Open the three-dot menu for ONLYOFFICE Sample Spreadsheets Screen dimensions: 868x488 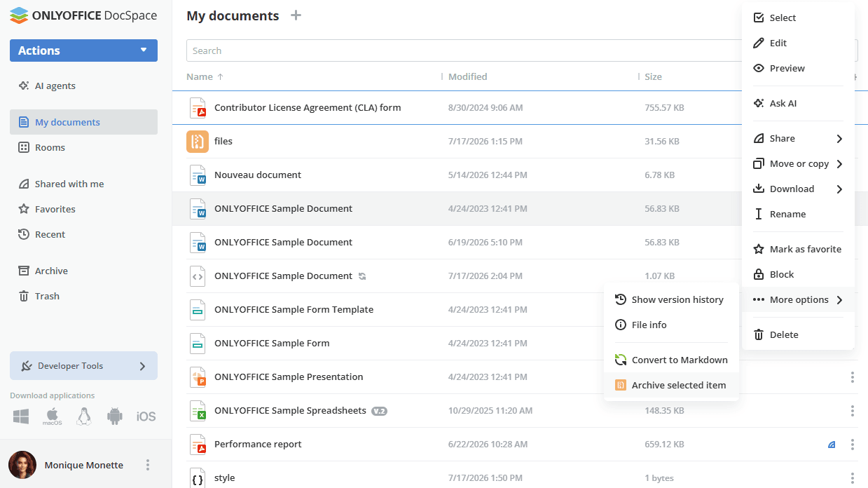coord(852,411)
